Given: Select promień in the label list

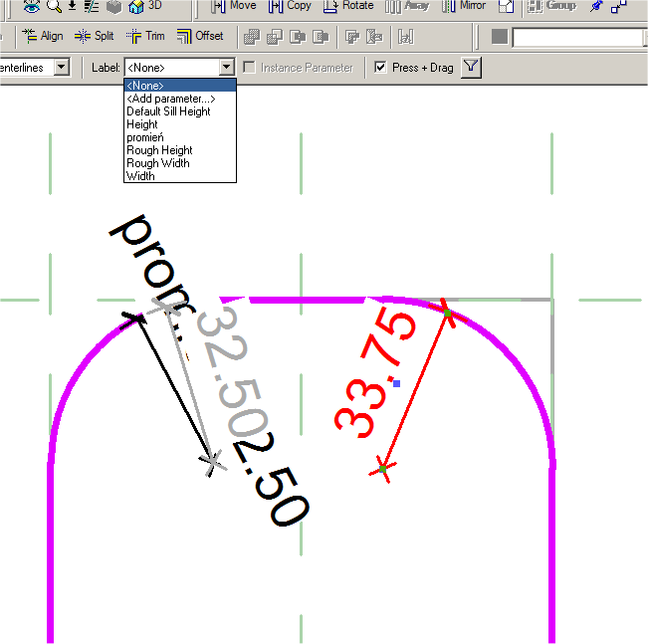Looking at the screenshot, I should click(145, 137).
